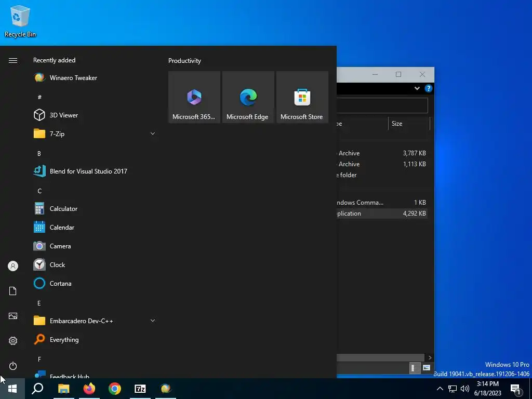Viewport: 532px width, 399px height.
Task: Open Pictures from Start sidebar
Action: pos(13,316)
